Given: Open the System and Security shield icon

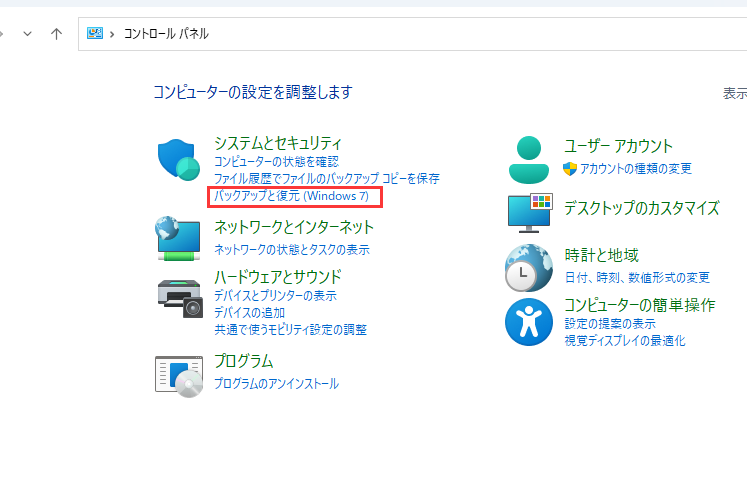Looking at the screenshot, I should click(179, 160).
